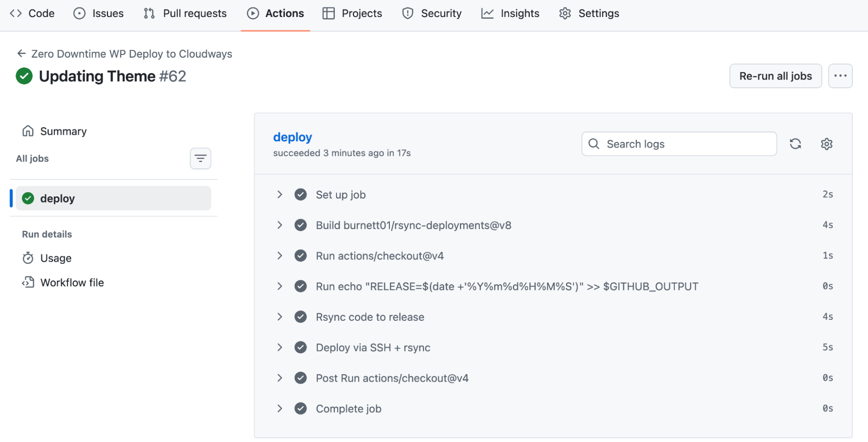Open the Workflow file link
Viewport: 868px width, 442px height.
63,282
